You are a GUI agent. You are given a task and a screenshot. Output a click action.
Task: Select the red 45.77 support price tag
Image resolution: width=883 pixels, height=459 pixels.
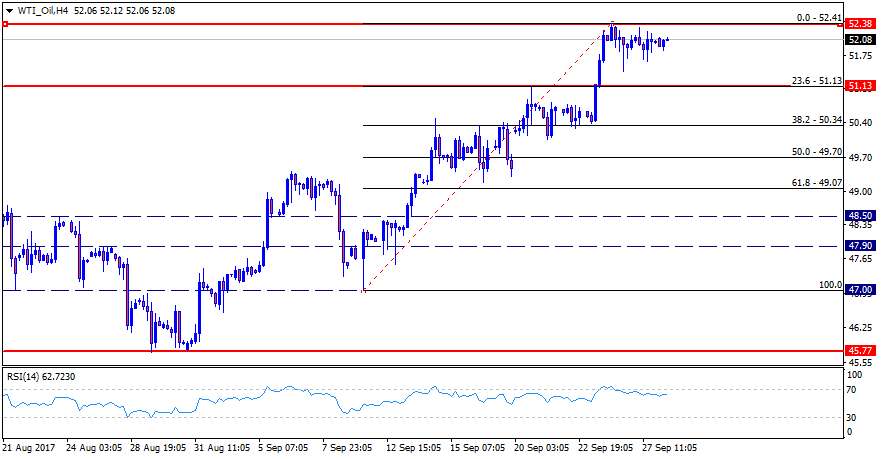861,351
